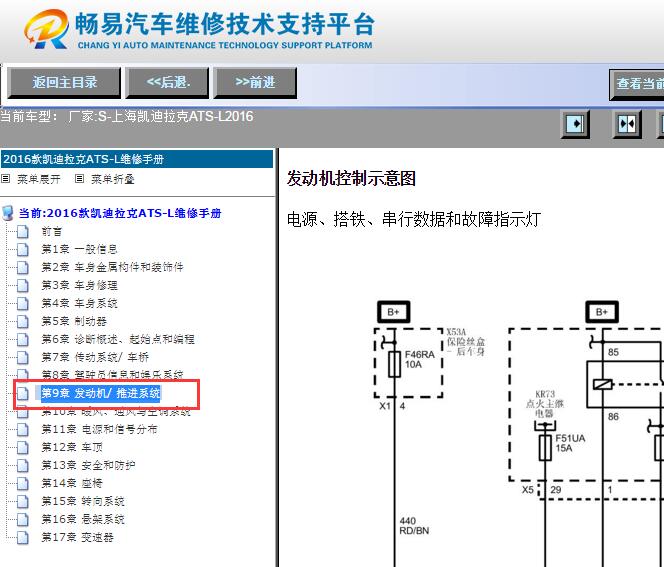Click the left B+ terminal box

(x=394, y=312)
